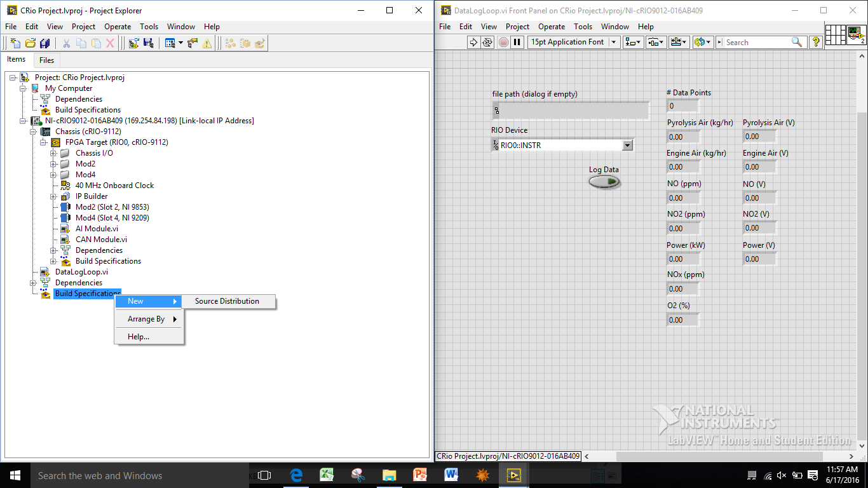868x488 pixels.
Task: Expand IP Builder tree node
Action: [54, 196]
